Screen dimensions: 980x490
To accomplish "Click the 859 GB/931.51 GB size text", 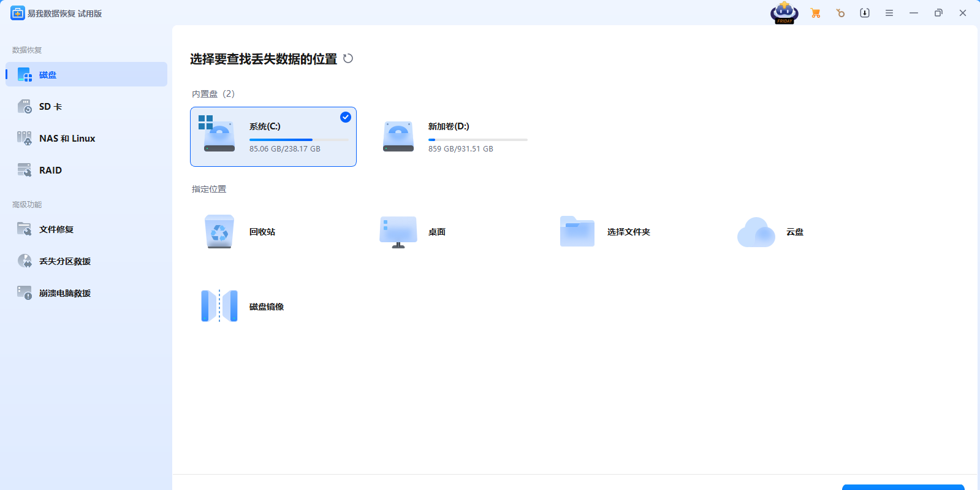I will click(461, 149).
